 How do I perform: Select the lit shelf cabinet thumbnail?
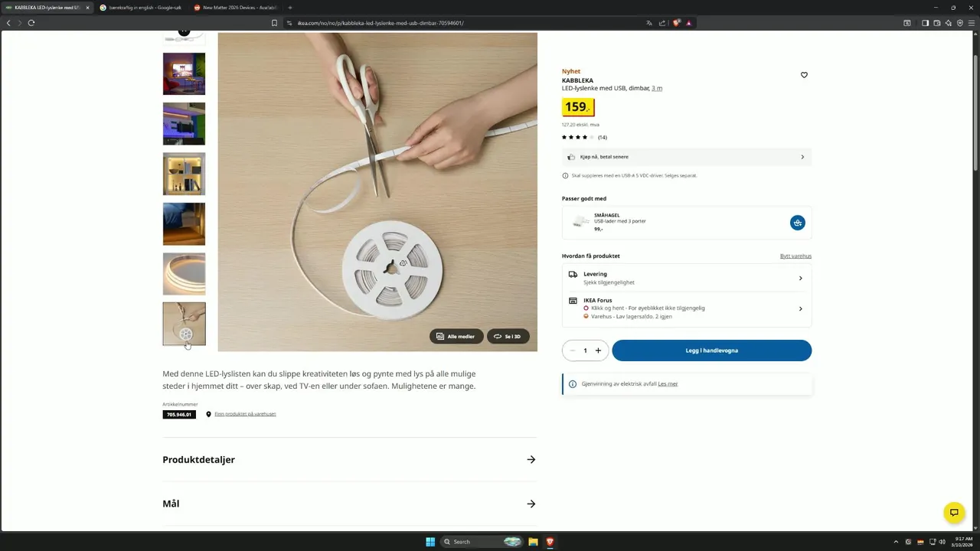(184, 174)
